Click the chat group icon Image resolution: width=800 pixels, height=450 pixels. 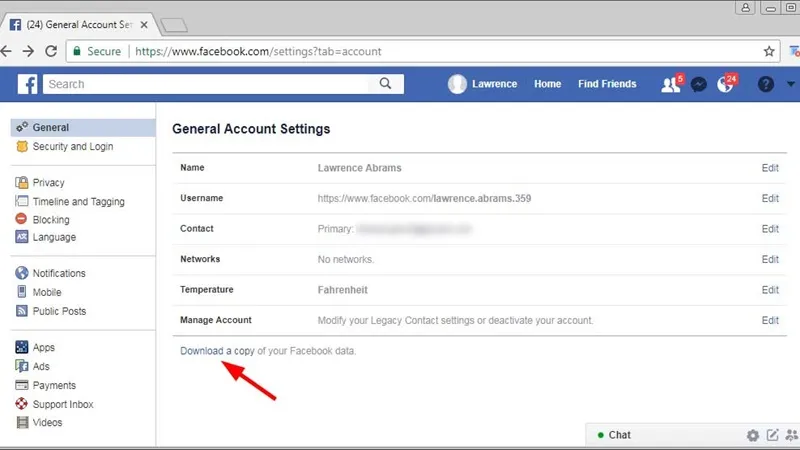click(791, 435)
